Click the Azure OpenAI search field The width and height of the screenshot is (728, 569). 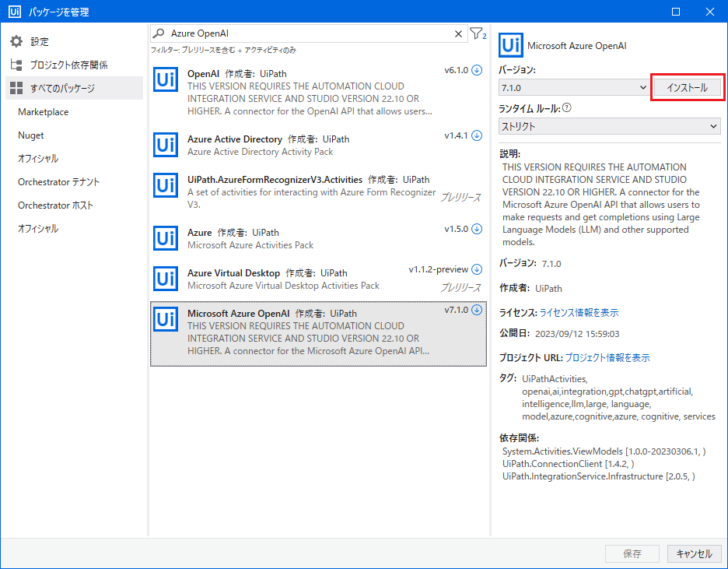coord(309,33)
